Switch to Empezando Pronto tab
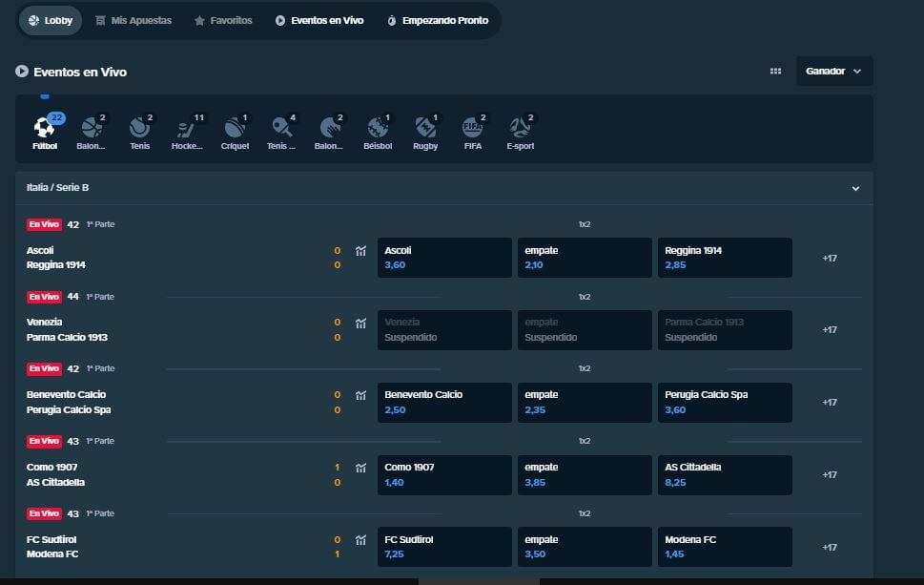Image resolution: width=924 pixels, height=585 pixels. pos(438,20)
